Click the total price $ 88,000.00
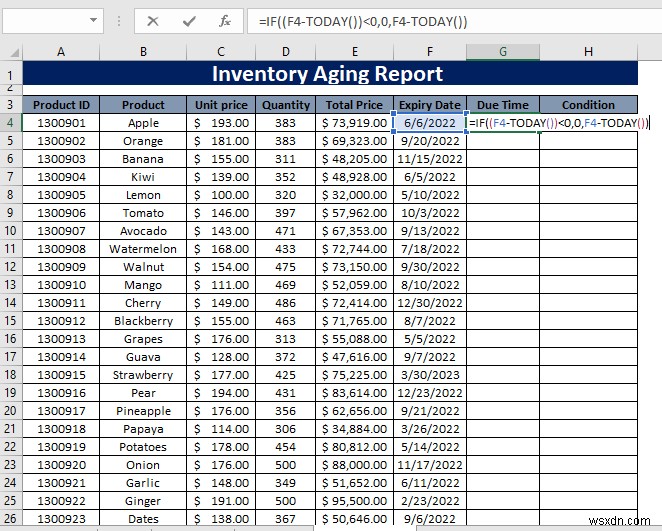The width and height of the screenshot is (662, 531). [355, 465]
